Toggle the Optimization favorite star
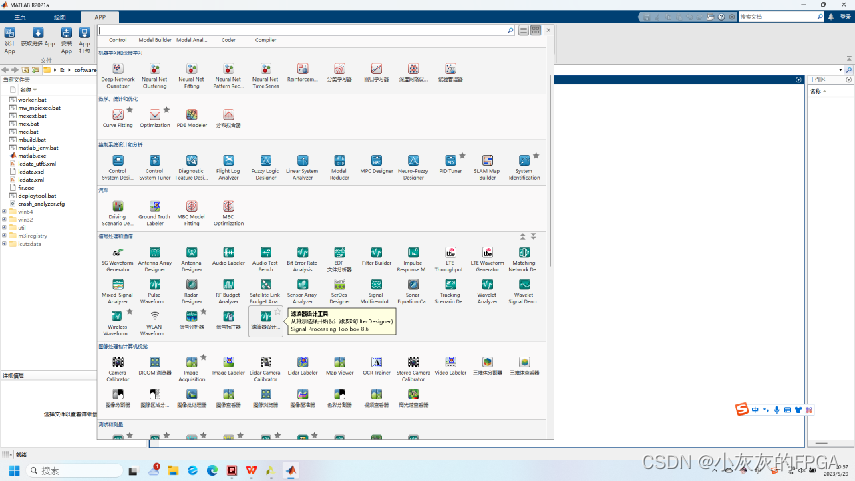 tap(167, 110)
